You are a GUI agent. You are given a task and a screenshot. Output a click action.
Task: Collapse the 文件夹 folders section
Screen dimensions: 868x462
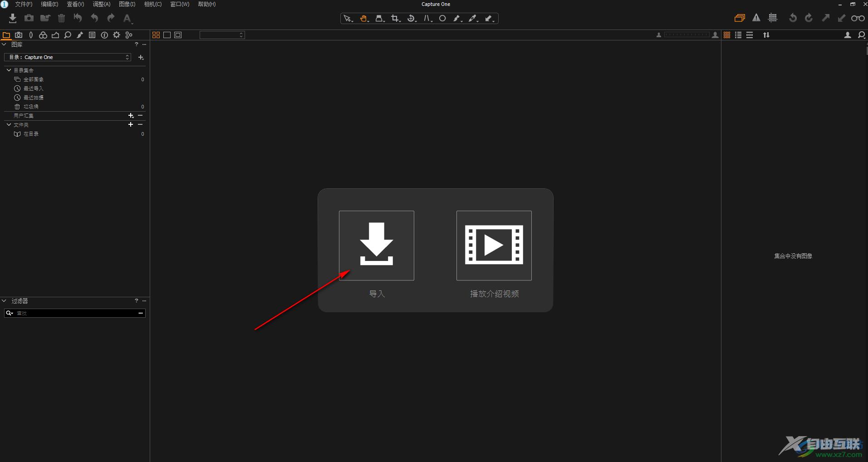point(9,124)
